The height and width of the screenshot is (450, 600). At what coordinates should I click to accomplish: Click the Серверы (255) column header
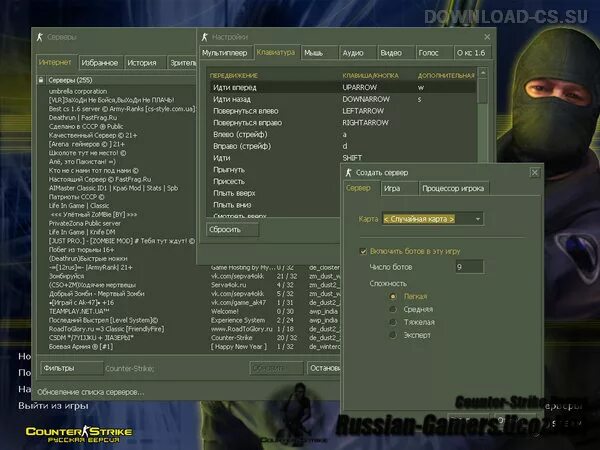click(x=121, y=80)
